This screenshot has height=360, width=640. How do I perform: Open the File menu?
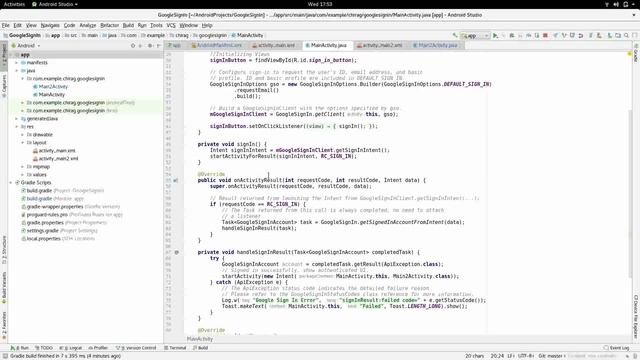(x=6, y=25)
